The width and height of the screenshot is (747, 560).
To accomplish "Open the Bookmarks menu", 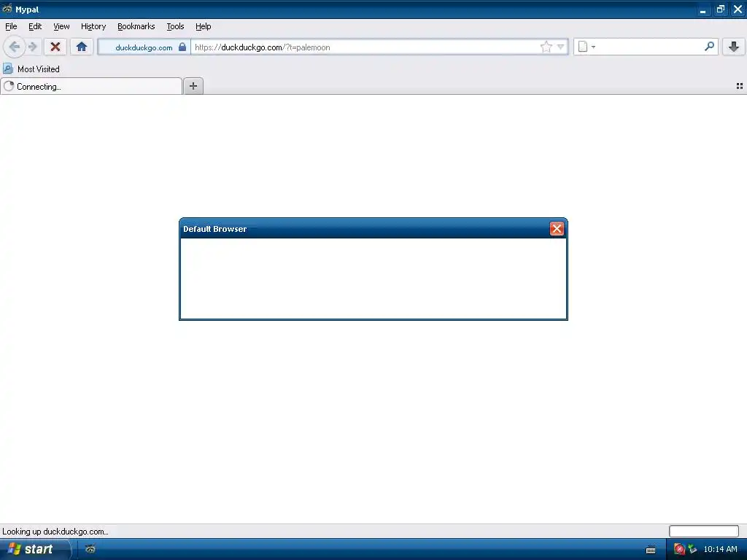I will click(x=136, y=27).
